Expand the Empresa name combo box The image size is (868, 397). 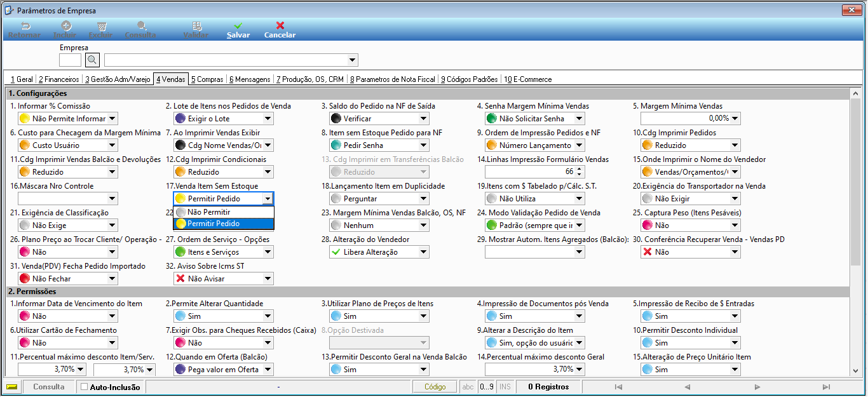click(353, 60)
